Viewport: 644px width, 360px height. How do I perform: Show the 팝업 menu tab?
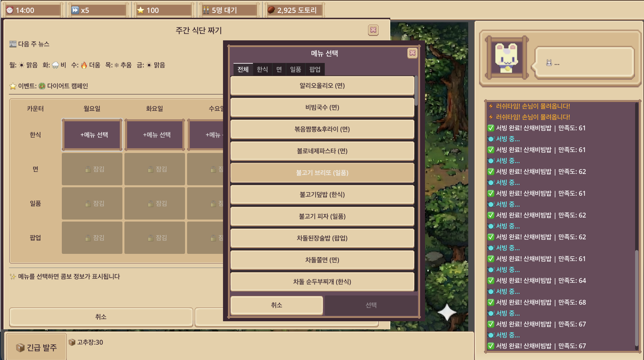point(315,69)
